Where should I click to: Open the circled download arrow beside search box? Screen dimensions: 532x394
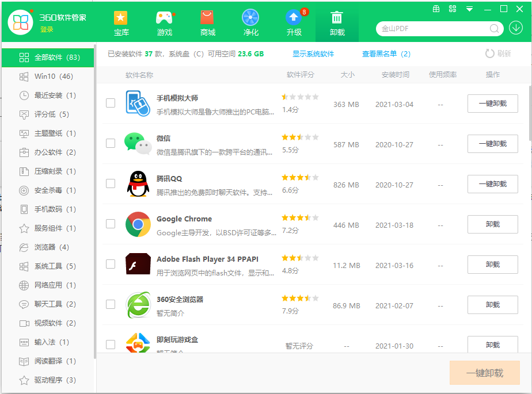(516, 27)
